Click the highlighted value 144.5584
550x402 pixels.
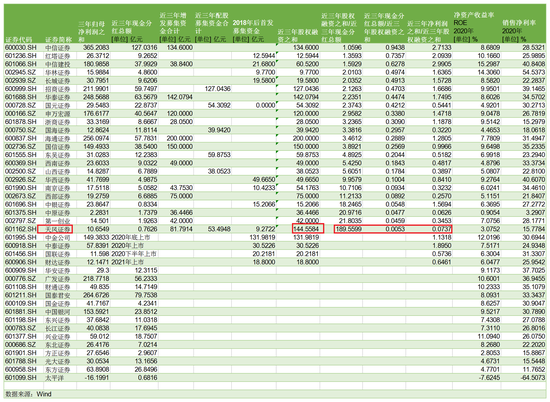click(308, 229)
